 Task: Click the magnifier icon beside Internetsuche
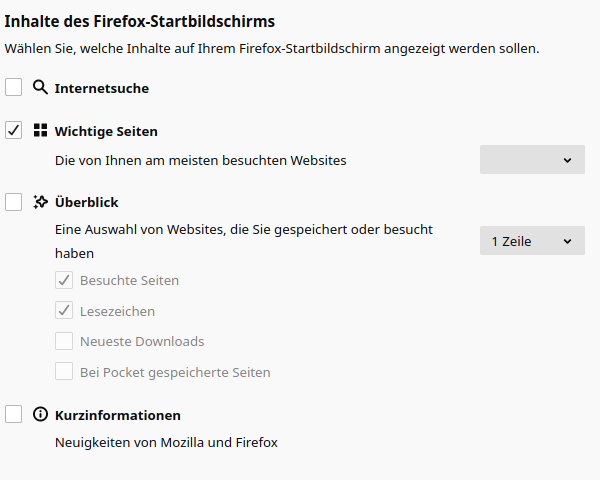point(40,88)
